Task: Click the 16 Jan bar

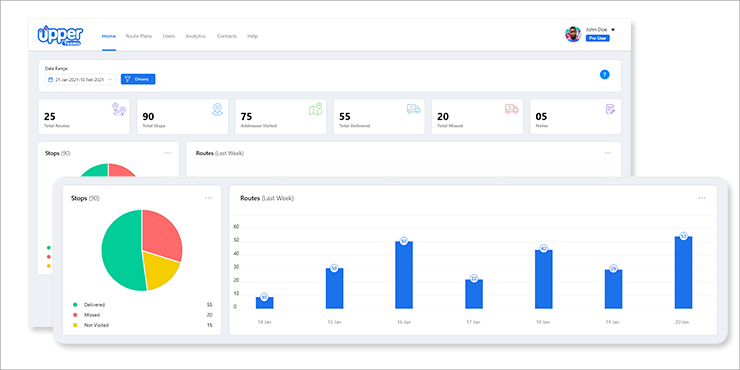Action: click(404, 275)
